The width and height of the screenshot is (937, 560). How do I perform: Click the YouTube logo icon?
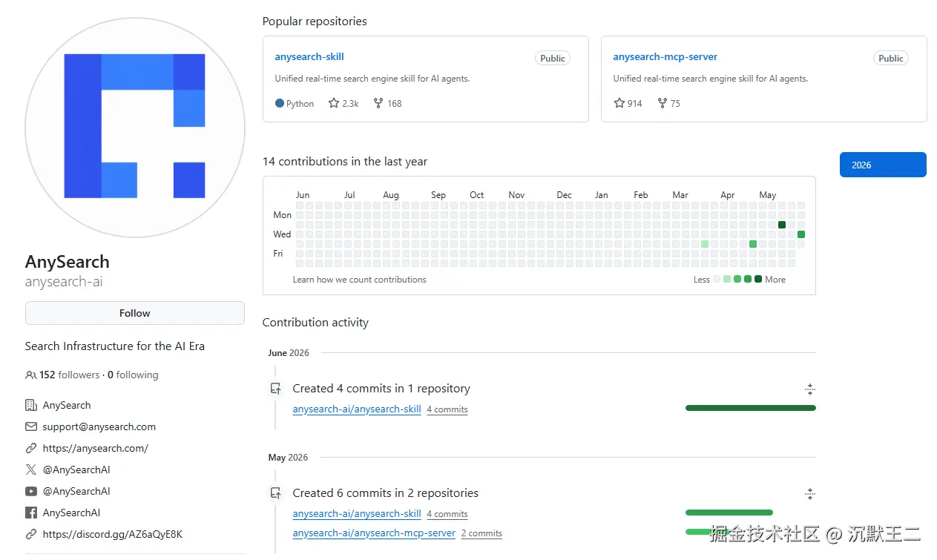click(31, 491)
